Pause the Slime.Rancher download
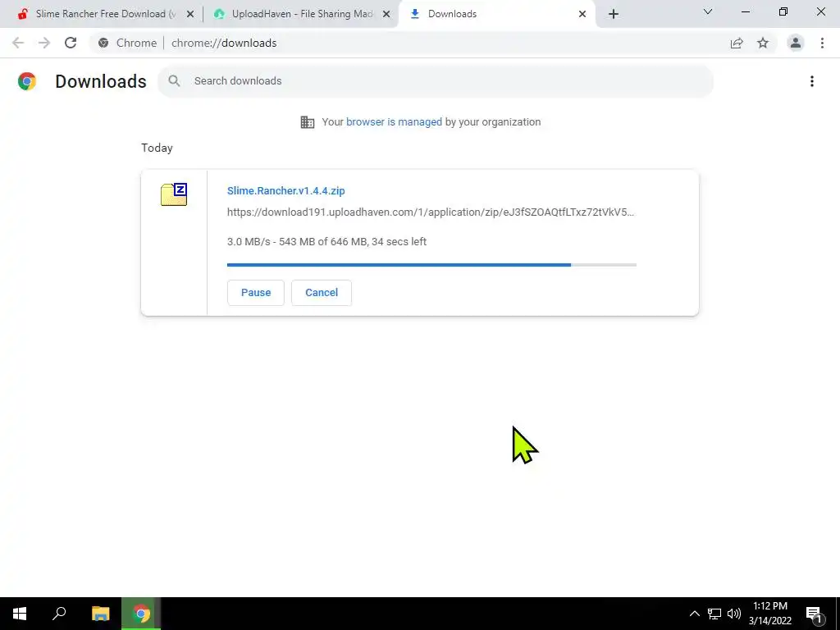Viewport: 840px width, 630px height. click(256, 293)
